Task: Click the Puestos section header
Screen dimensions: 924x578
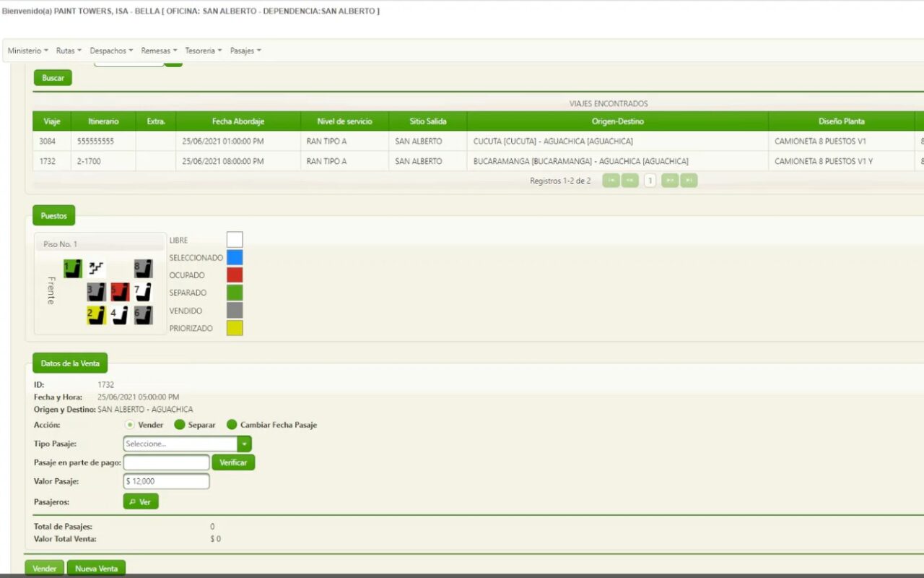Action: (x=54, y=215)
